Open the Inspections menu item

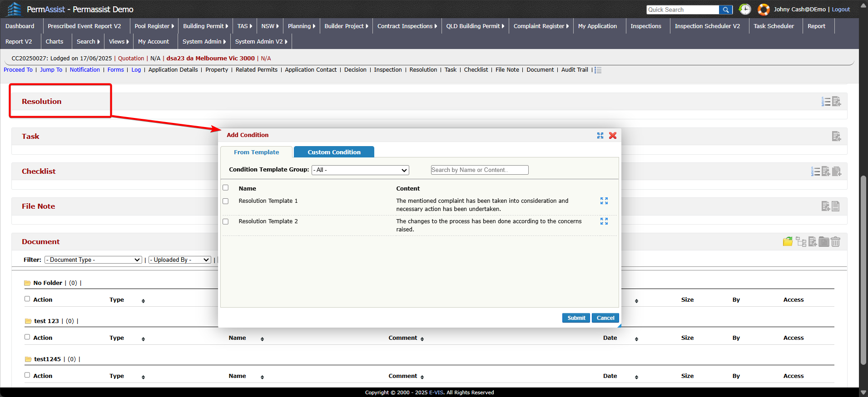645,26
